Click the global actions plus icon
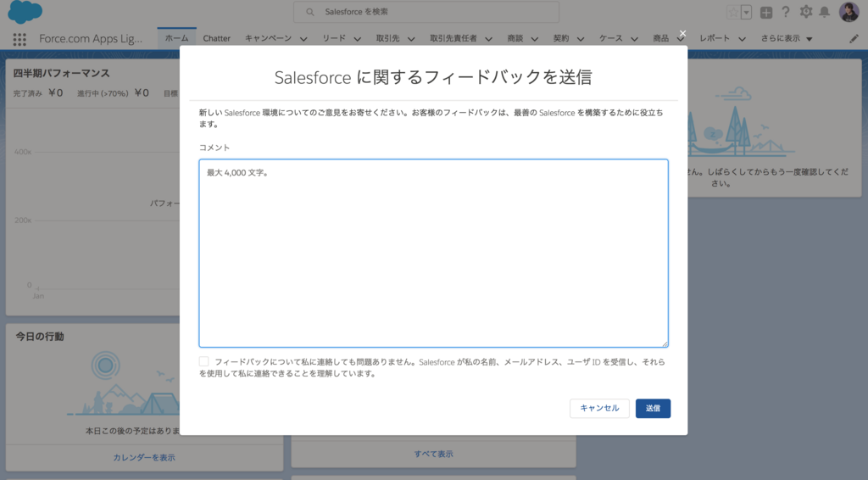Viewport: 868px width, 480px height. coord(766,12)
